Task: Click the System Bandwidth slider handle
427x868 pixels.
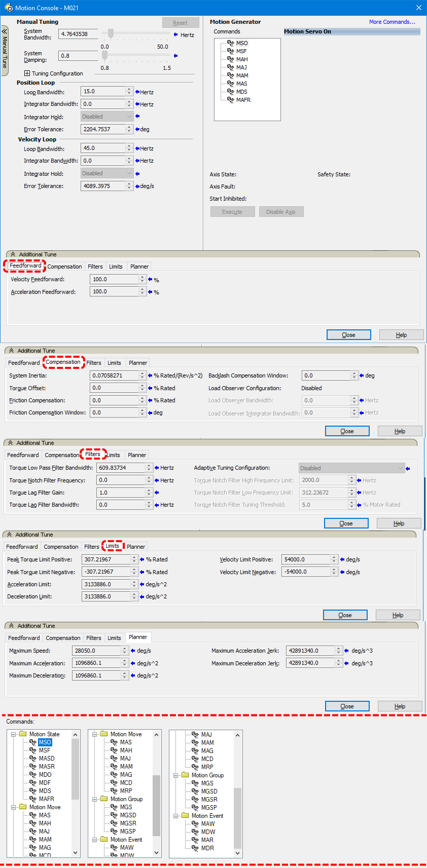Action: coord(111,34)
